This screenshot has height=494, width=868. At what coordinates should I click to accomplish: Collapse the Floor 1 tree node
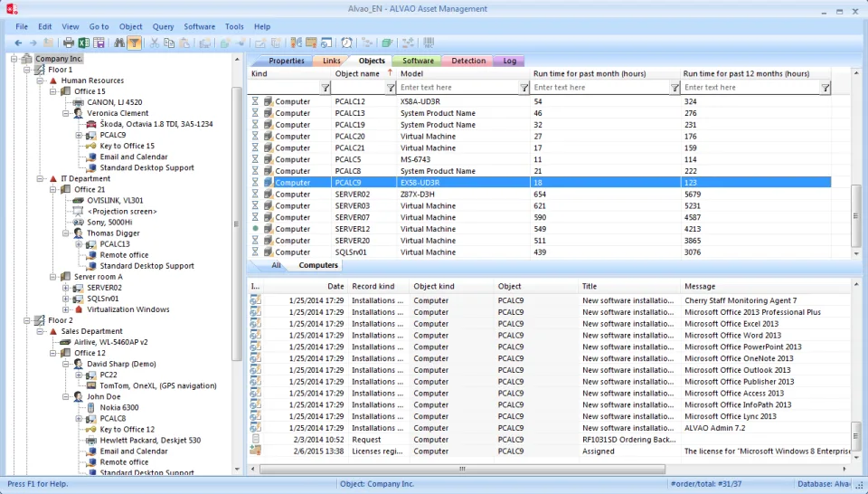point(26,70)
